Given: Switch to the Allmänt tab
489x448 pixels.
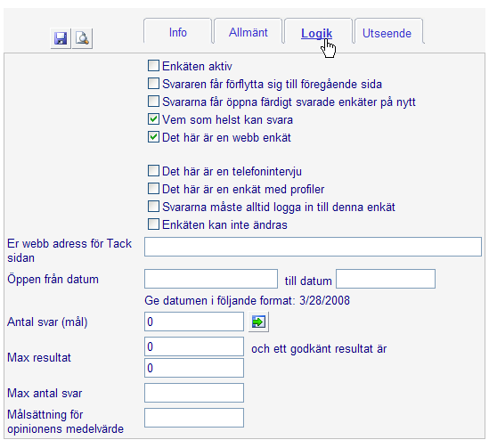Looking at the screenshot, I should click(249, 32).
